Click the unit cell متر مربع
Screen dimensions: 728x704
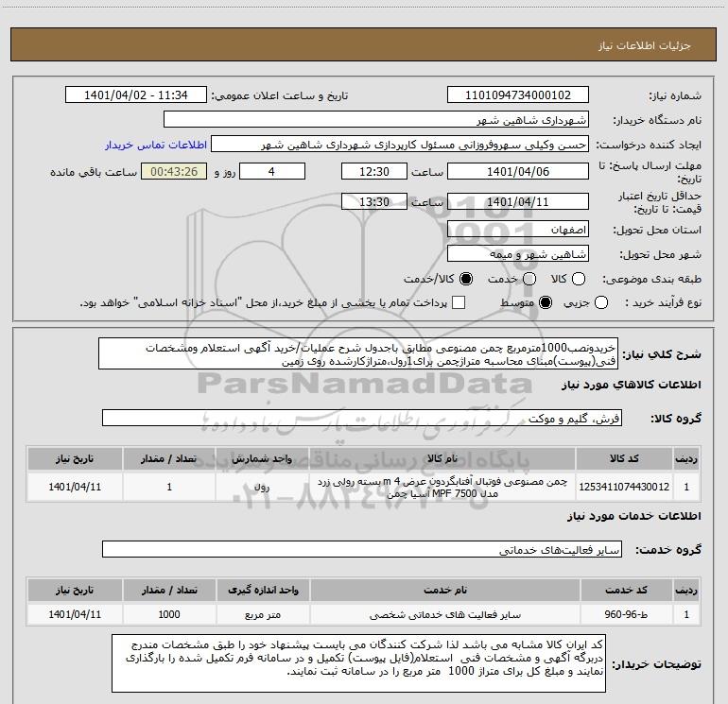coord(263,614)
